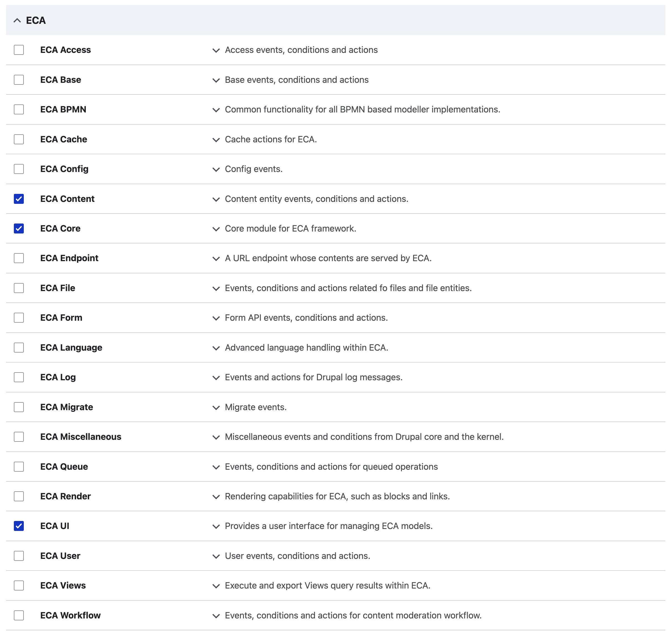
Task: Click the ECA Content module label
Action: [67, 199]
